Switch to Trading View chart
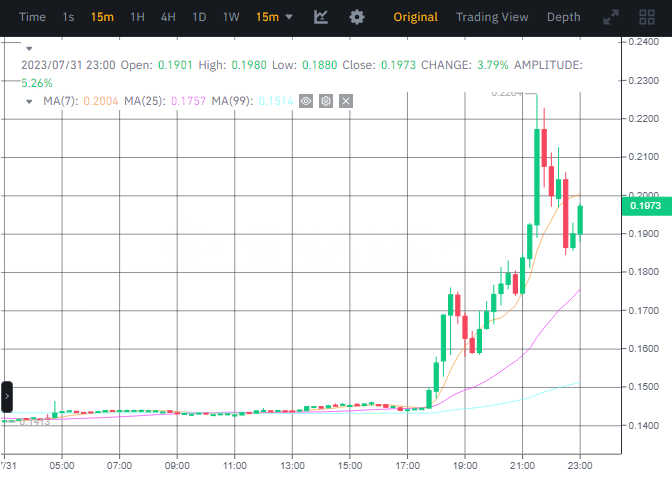The width and height of the screenshot is (672, 478). (492, 17)
